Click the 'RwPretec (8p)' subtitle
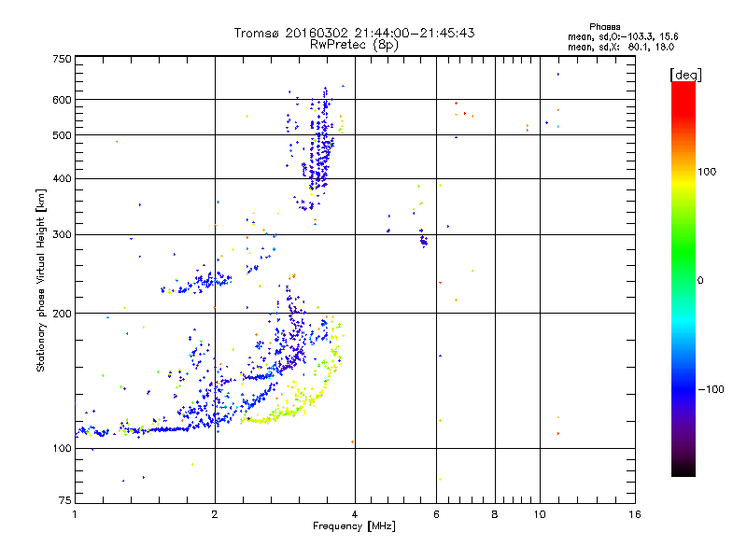Screen dimensions: 747x560 pos(354,45)
